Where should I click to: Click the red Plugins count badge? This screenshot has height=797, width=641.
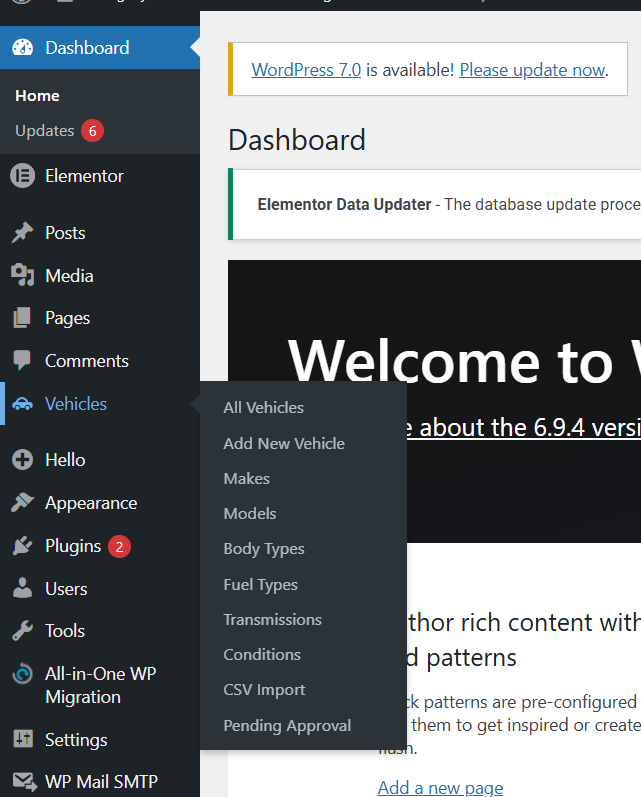tap(119, 547)
